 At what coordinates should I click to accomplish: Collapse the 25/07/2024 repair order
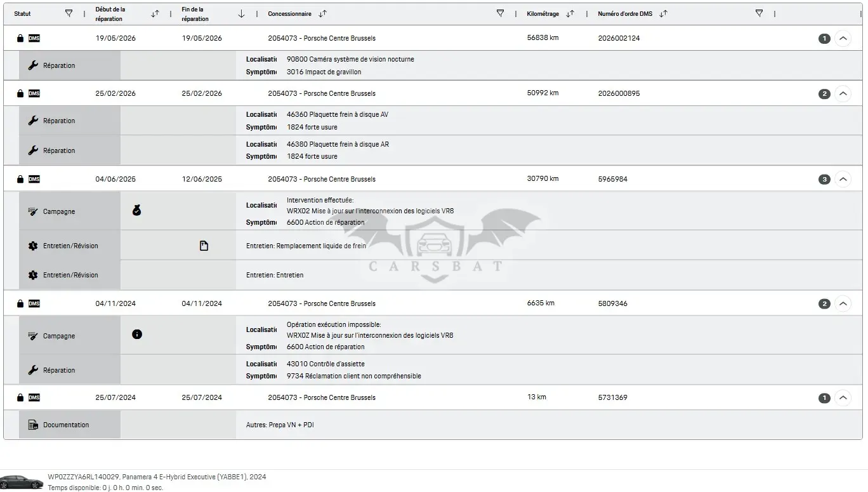[843, 397]
